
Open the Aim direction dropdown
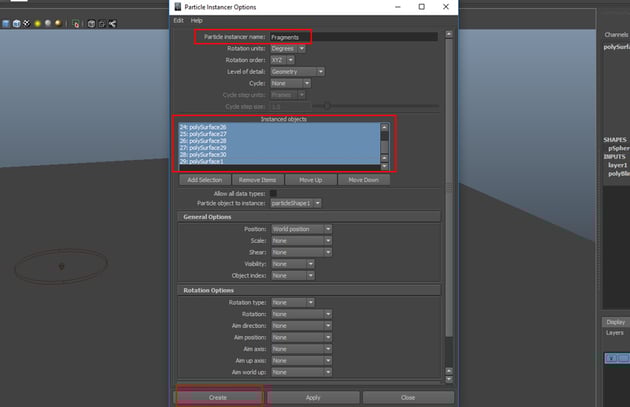[301, 325]
